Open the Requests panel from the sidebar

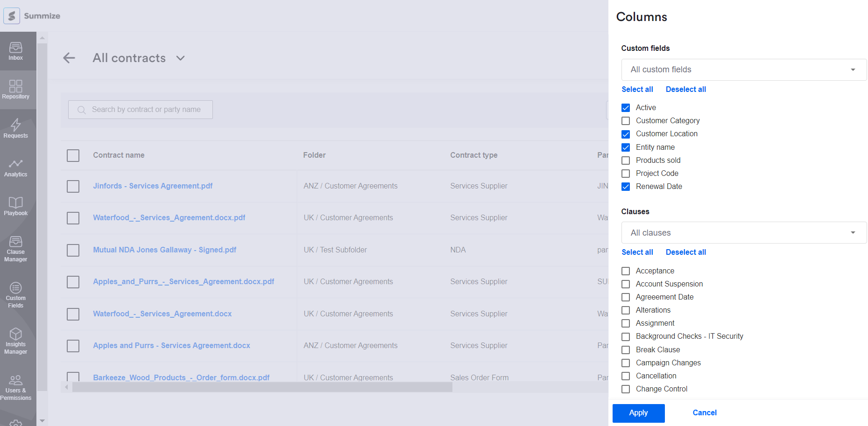tap(15, 128)
